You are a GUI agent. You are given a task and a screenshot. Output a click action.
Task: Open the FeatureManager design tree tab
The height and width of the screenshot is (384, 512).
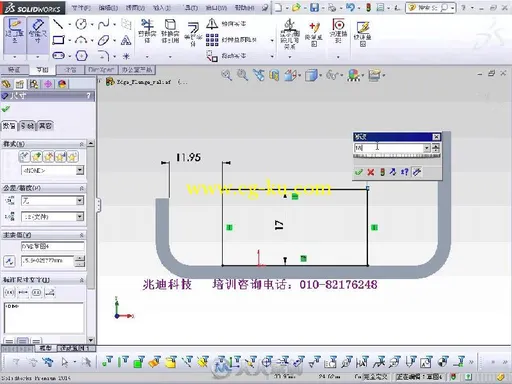6,84
